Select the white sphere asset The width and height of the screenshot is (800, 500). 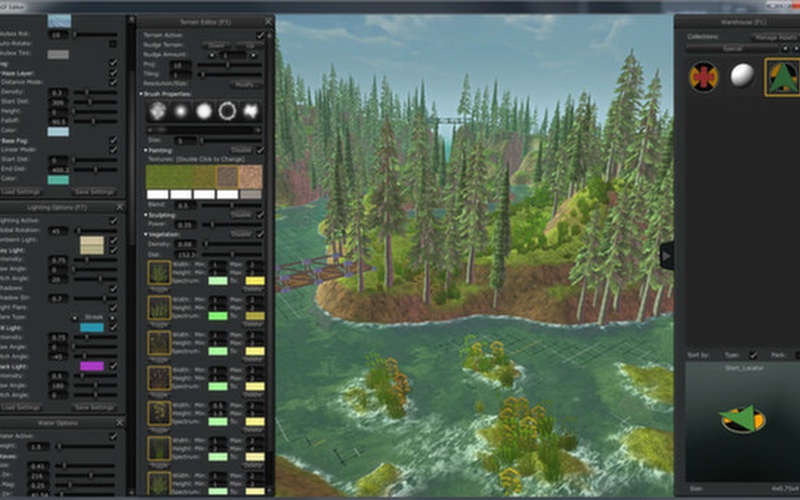coord(743,76)
